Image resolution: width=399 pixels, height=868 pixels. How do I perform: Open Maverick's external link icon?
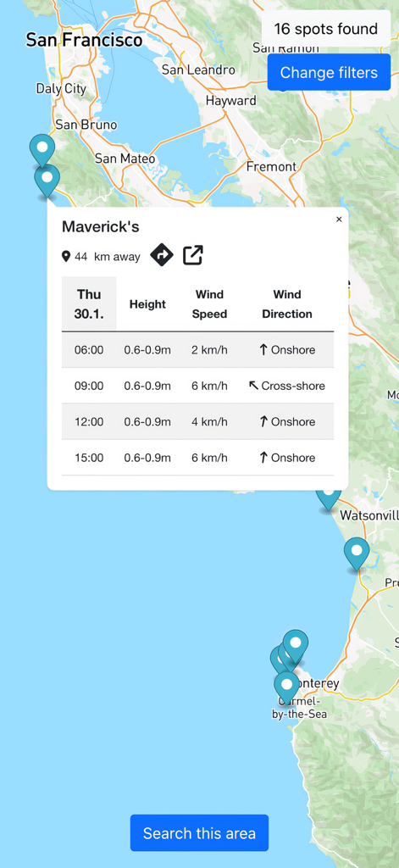pos(192,255)
